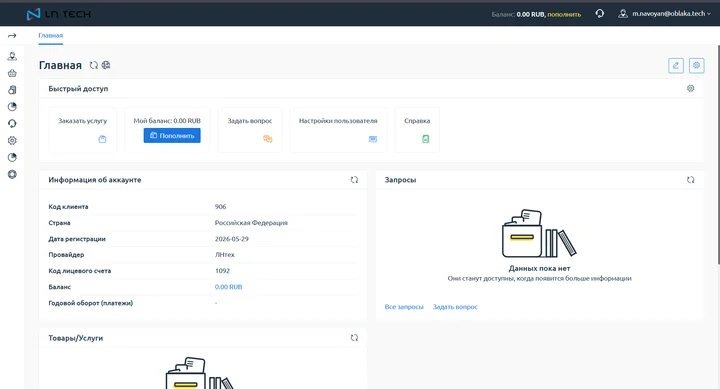Open the Задать вопрос quick access card
This screenshot has width=720, height=389.
tap(250, 130)
